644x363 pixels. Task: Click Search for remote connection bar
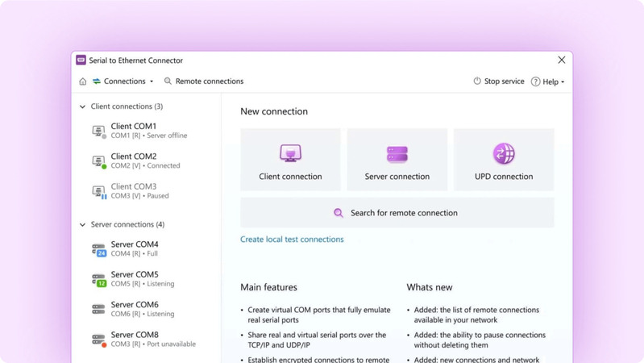[x=397, y=213]
